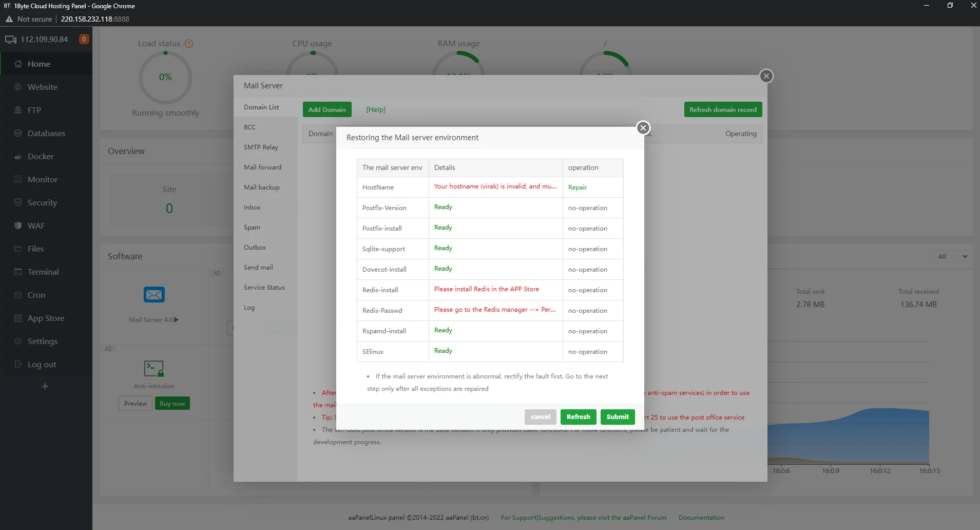This screenshot has height=530, width=980.
Task: Click the Mail Server 4.6 label
Action: (x=151, y=319)
